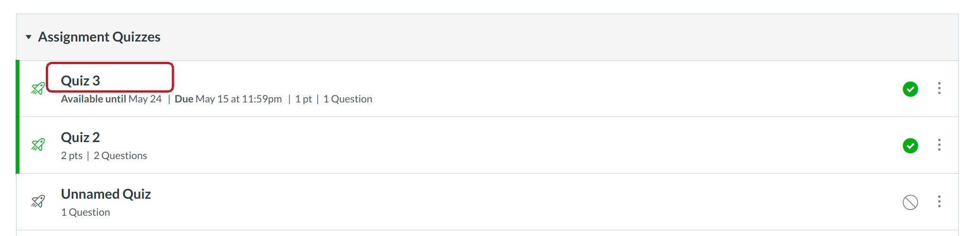Unpublish Quiz 3 using the green checkmark
Viewport: 980px width, 236px height.
[910, 89]
